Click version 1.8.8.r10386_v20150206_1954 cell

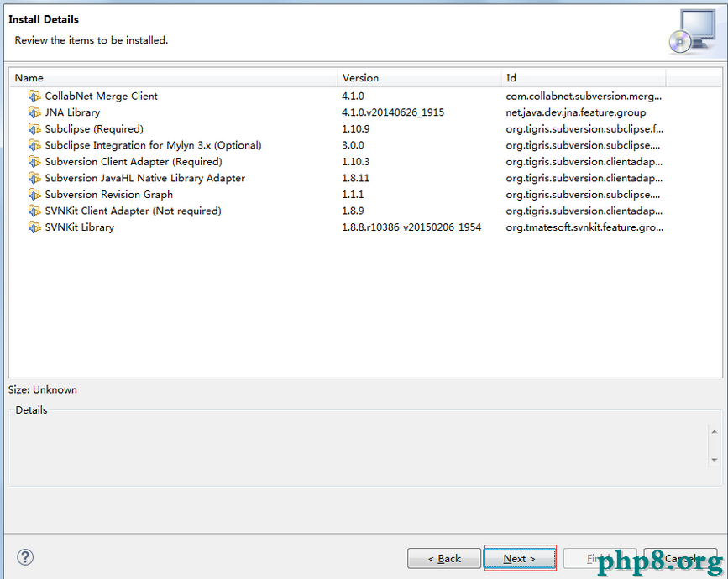pos(411,227)
